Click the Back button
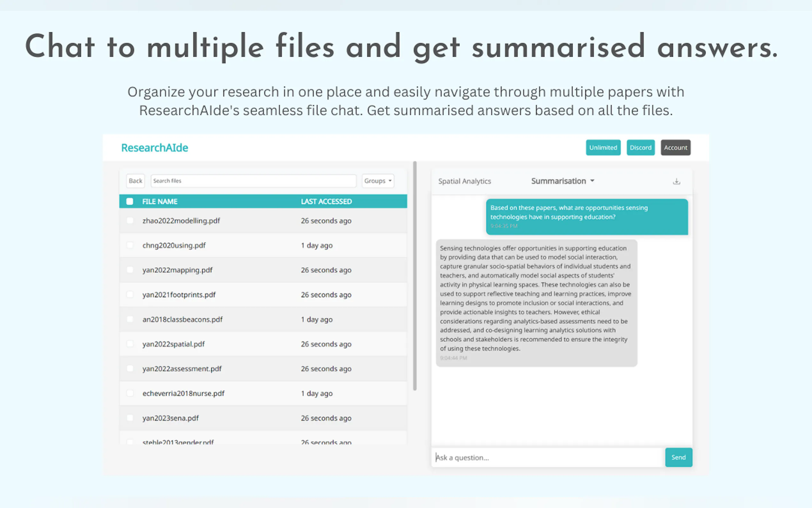 pos(135,181)
